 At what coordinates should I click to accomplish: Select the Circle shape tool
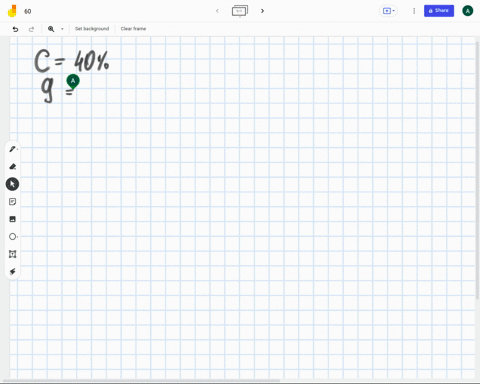[12, 237]
